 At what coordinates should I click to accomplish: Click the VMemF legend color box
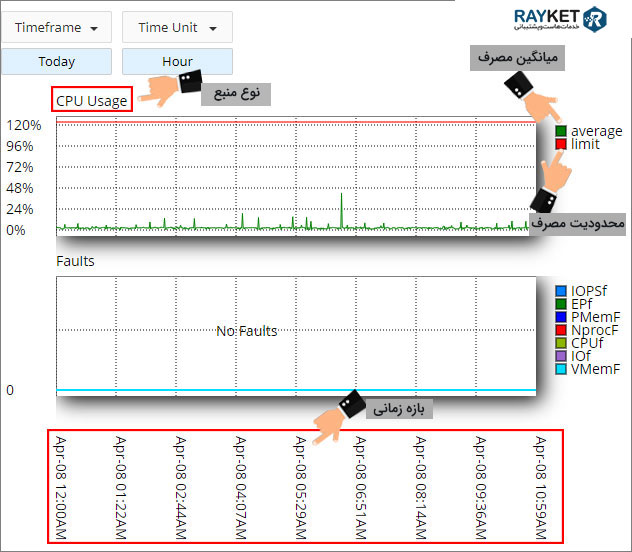coord(561,369)
